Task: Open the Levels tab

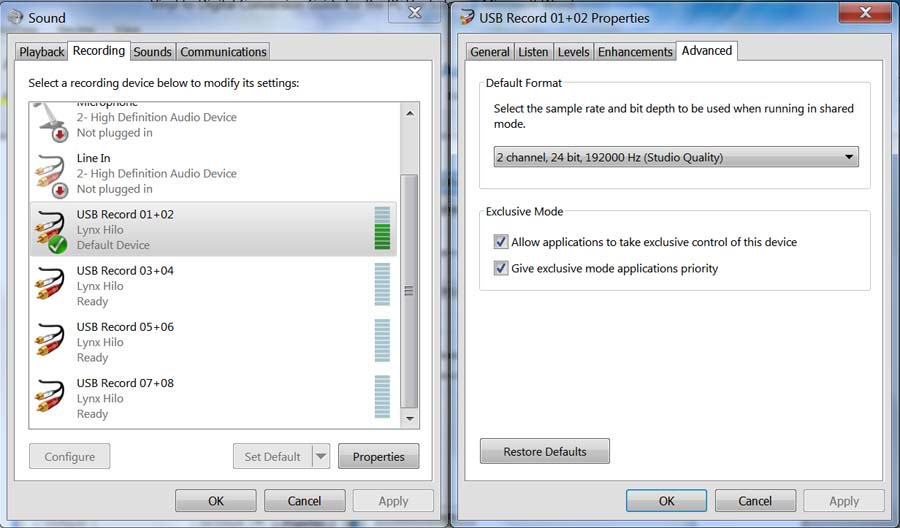Action: (x=573, y=52)
